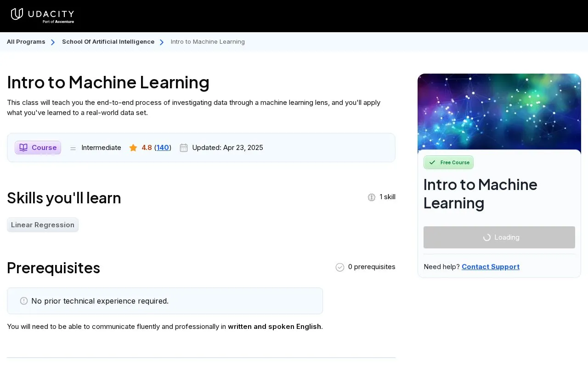Click the Linear Regression skill tag
The width and height of the screenshot is (588, 368).
point(43,225)
